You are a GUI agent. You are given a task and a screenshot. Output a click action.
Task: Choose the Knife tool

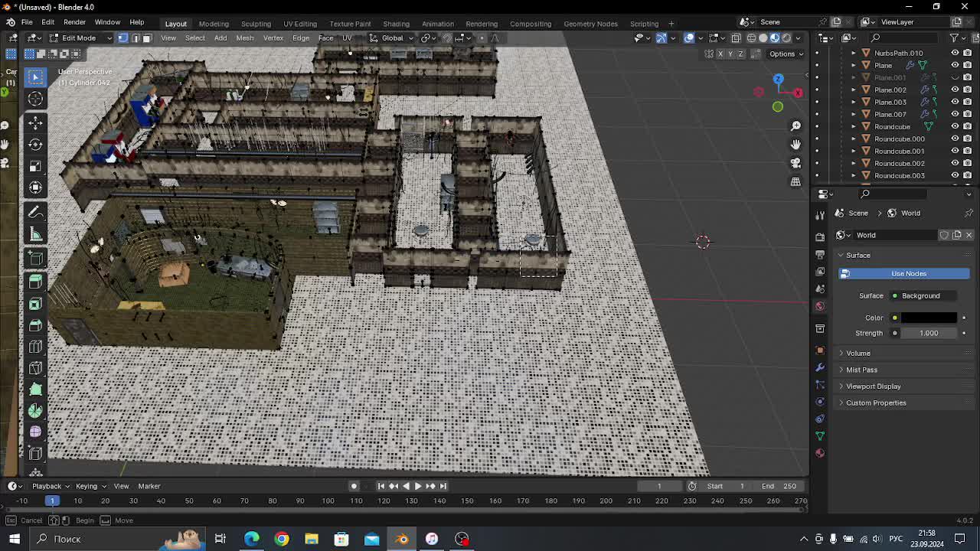[35, 368]
